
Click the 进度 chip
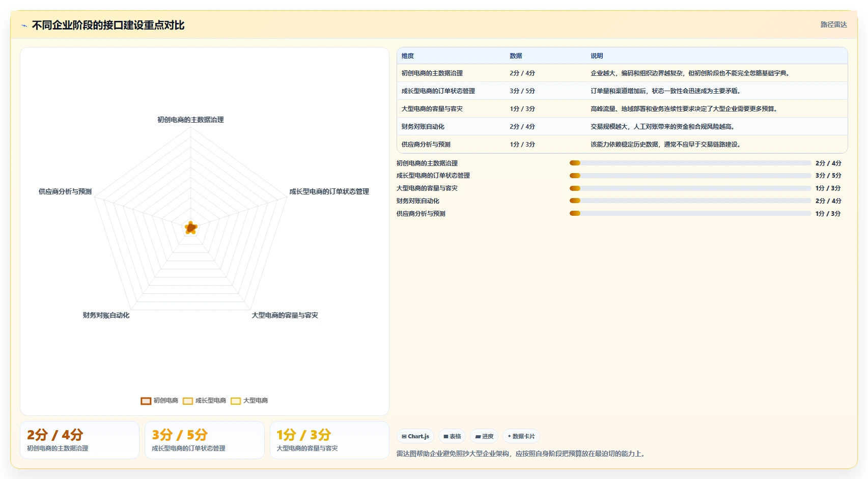click(484, 436)
